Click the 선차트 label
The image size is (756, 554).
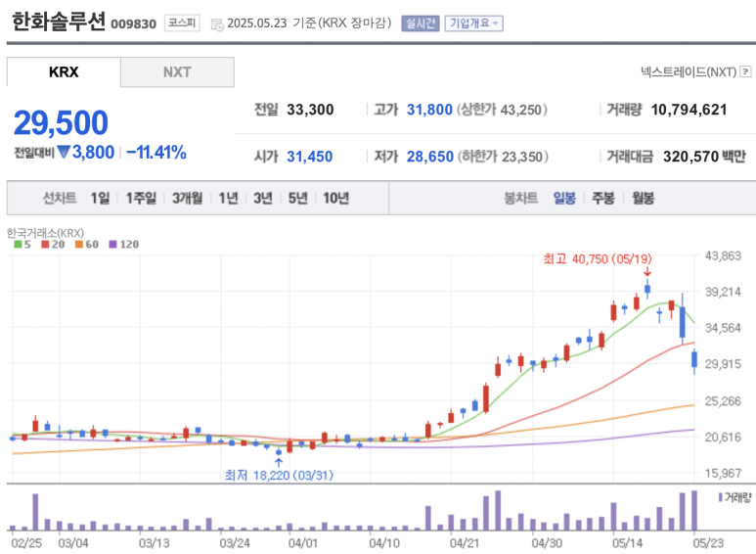(x=60, y=198)
